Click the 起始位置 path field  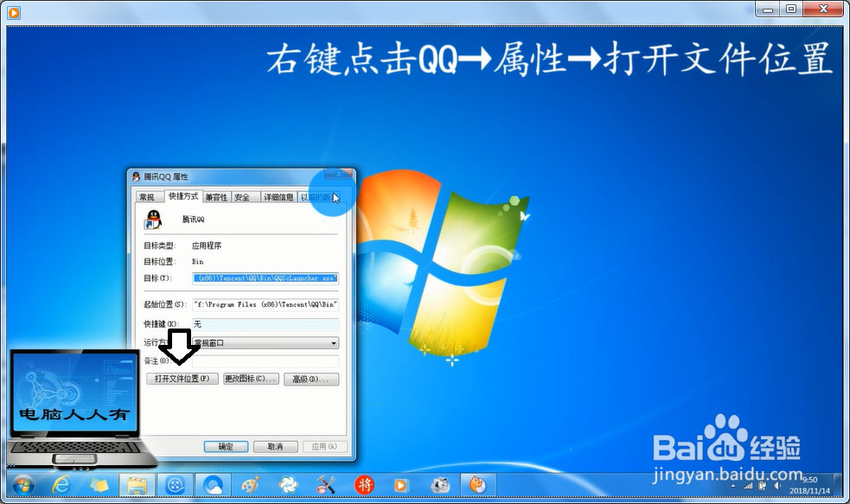pos(265,304)
